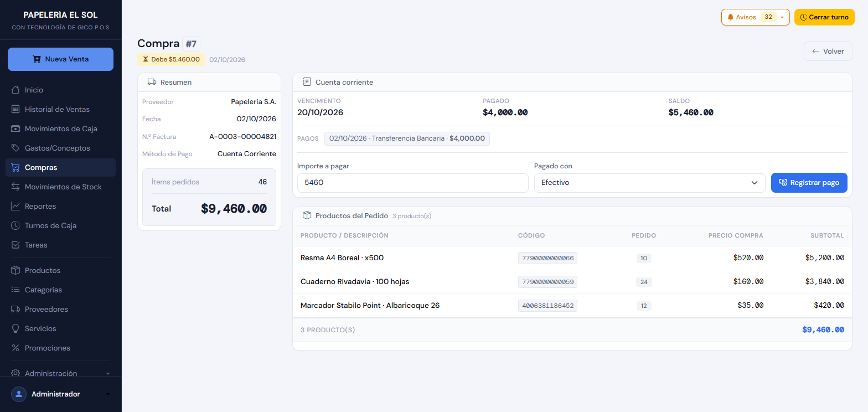Click the Administrador user avatar icon
This screenshot has height=412, width=868.
[x=19, y=394]
